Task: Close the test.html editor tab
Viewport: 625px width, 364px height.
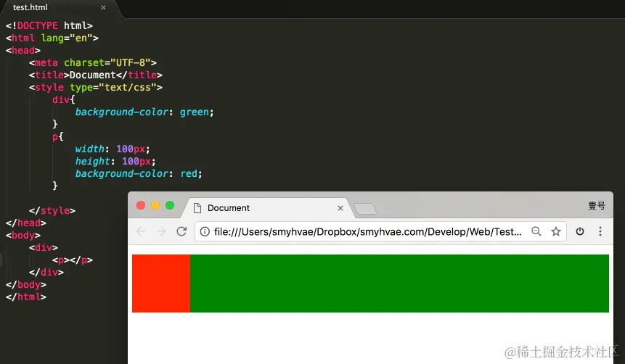Action: (103, 7)
